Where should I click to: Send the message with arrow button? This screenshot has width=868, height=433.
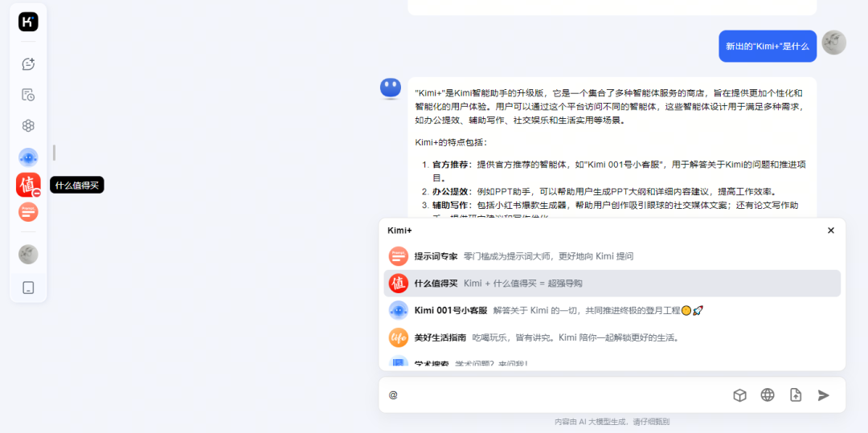(x=824, y=395)
